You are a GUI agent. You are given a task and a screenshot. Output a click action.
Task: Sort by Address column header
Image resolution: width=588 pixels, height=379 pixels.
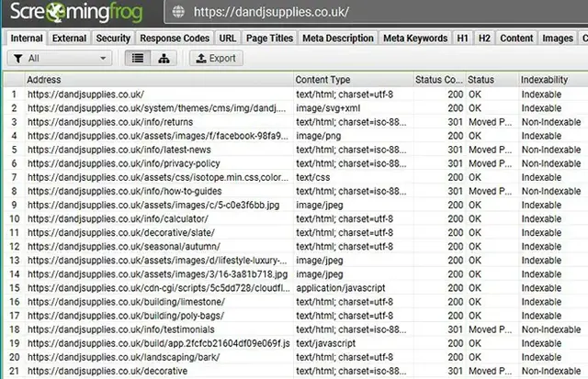point(159,80)
